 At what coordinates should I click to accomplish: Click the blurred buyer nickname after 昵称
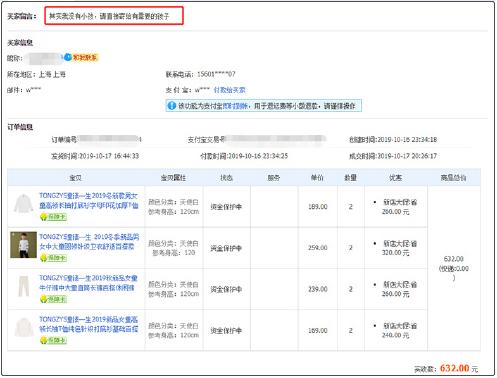point(45,58)
